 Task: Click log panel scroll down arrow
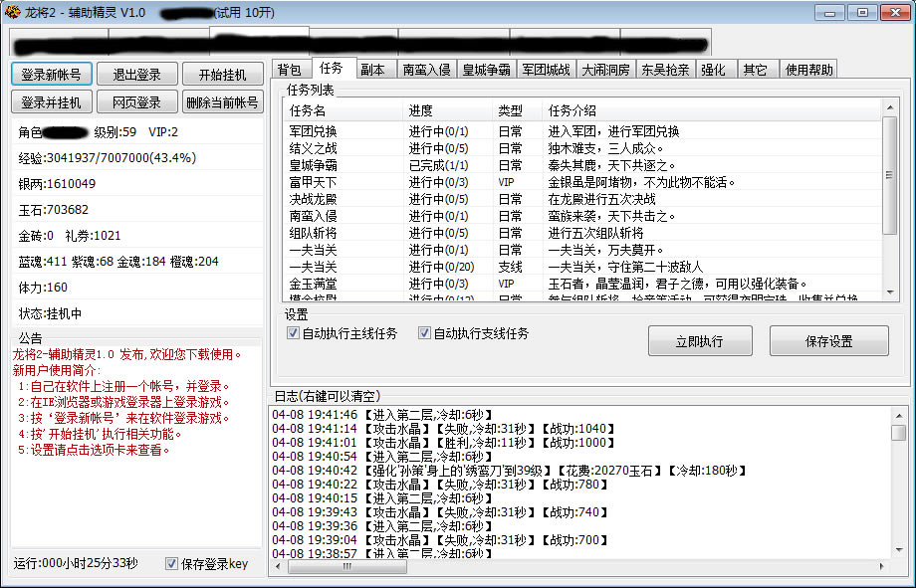(899, 550)
